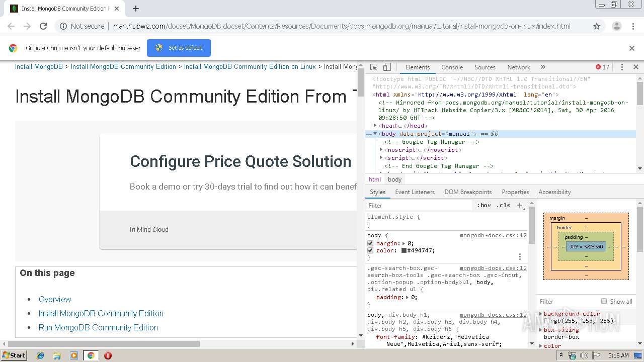644x362 pixels.
Task: Enable the Show all checkbox
Action: 604,301
